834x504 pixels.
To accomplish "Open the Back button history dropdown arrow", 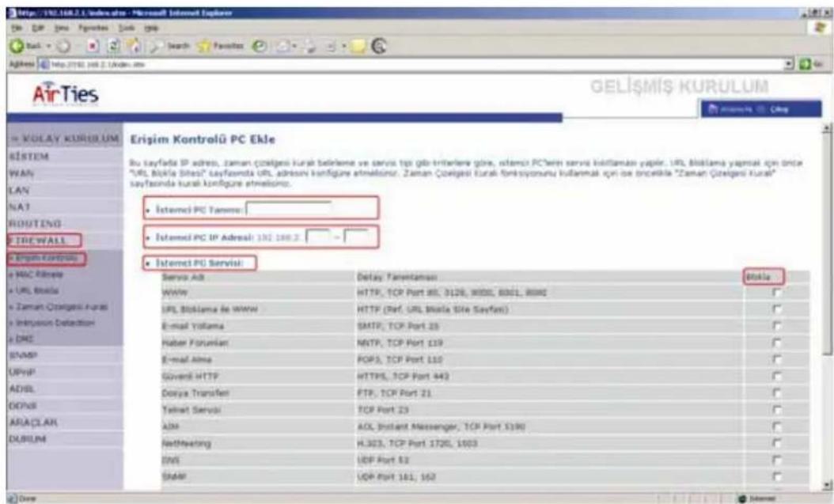I will [x=48, y=46].
